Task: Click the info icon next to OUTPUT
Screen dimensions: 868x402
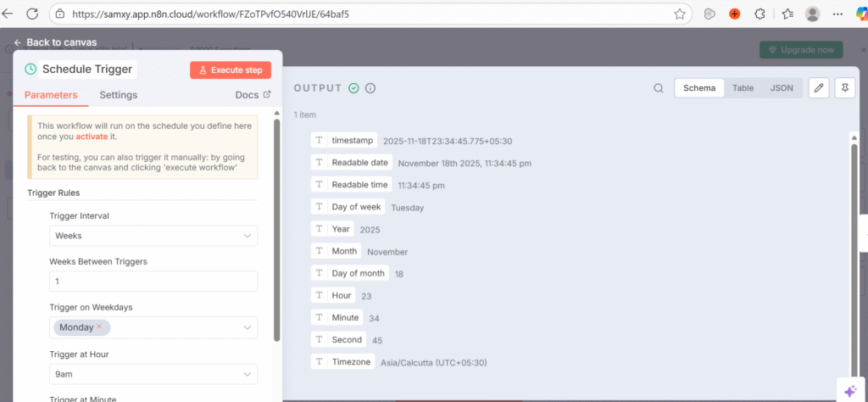Action: tap(370, 88)
